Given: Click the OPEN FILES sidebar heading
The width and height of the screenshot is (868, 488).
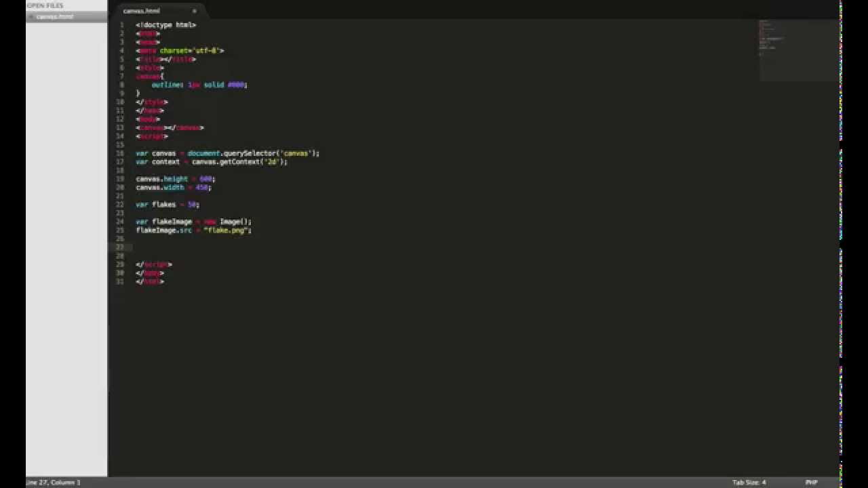Looking at the screenshot, I should pyautogui.click(x=45, y=5).
